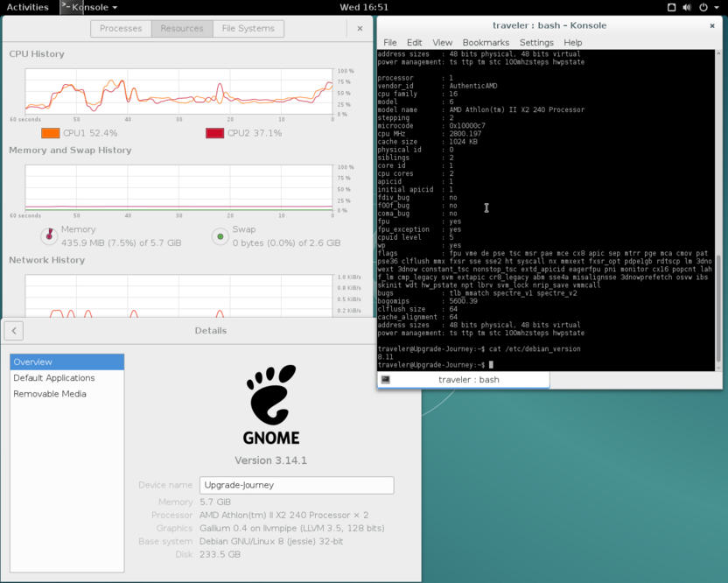Click the GNOME foot logo

(x=271, y=404)
